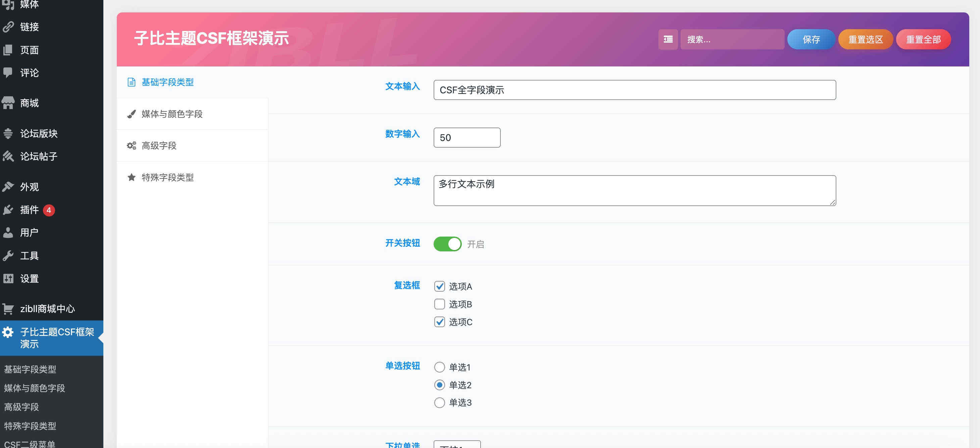Screen dimensions: 980x448
Task: Click the 搜索 search input field
Action: tap(732, 39)
